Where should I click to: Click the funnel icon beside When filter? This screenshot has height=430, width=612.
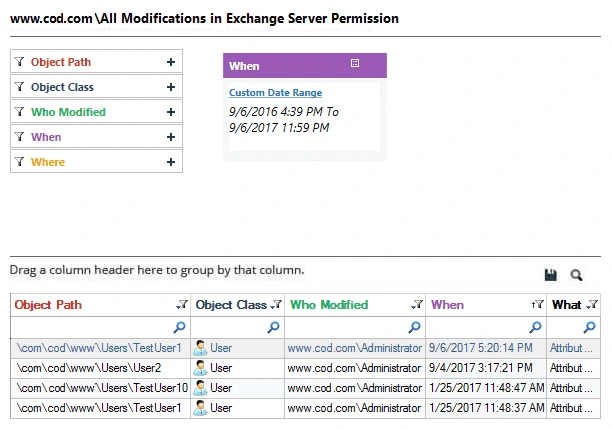coord(19,137)
